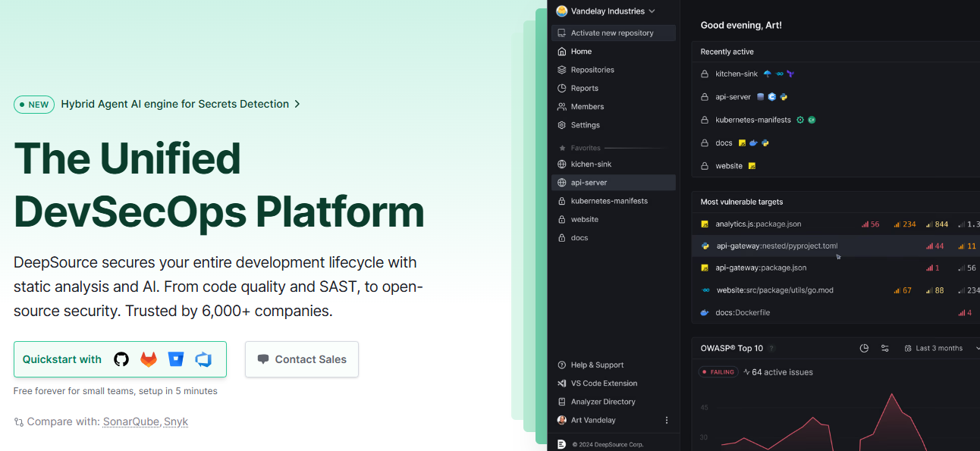Click the GitHub icon in Quickstart
The width and height of the screenshot is (980, 451).
(121, 359)
